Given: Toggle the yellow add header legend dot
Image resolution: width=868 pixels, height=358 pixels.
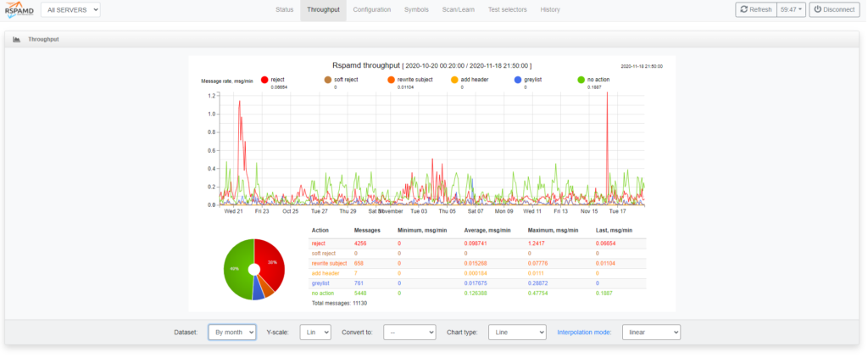Looking at the screenshot, I should [x=455, y=80].
